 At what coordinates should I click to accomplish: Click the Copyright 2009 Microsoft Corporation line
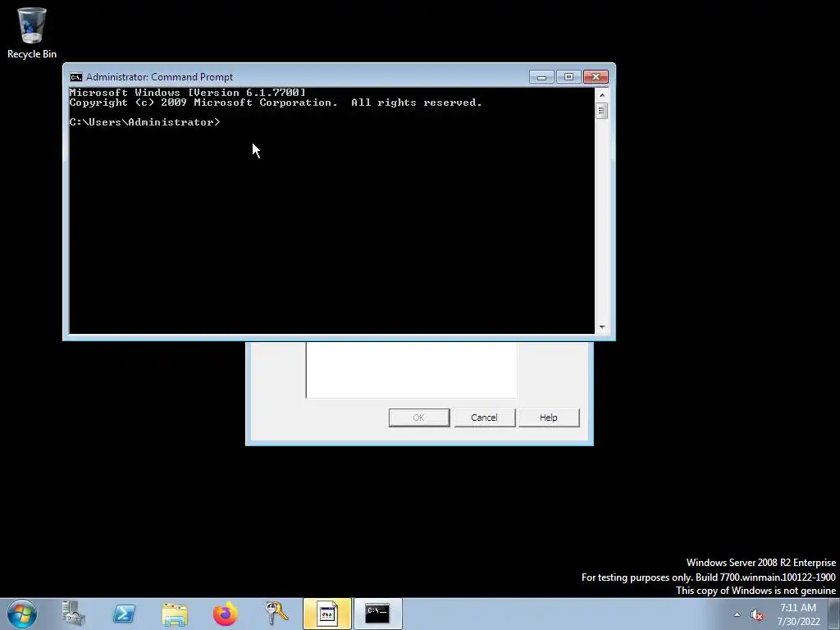(276, 103)
